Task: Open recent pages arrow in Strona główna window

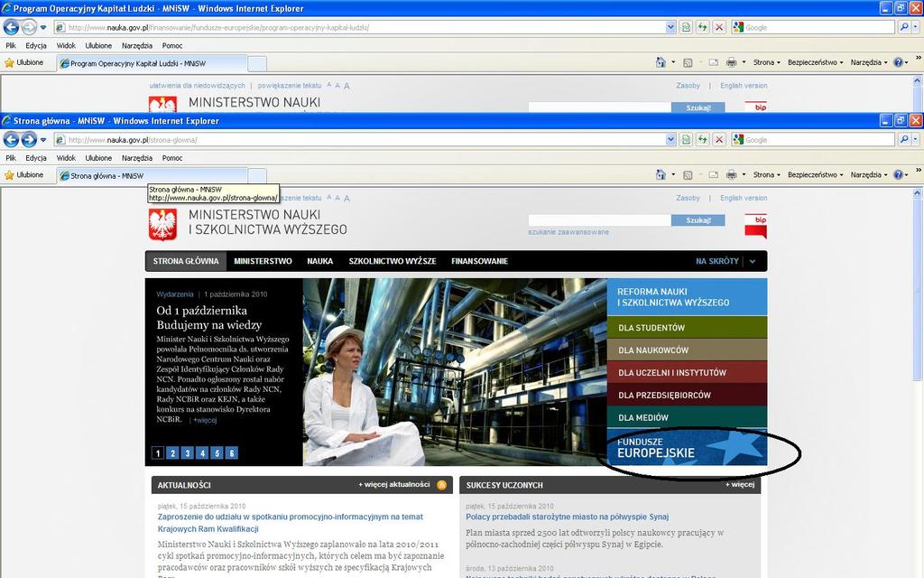Action: pos(43,140)
